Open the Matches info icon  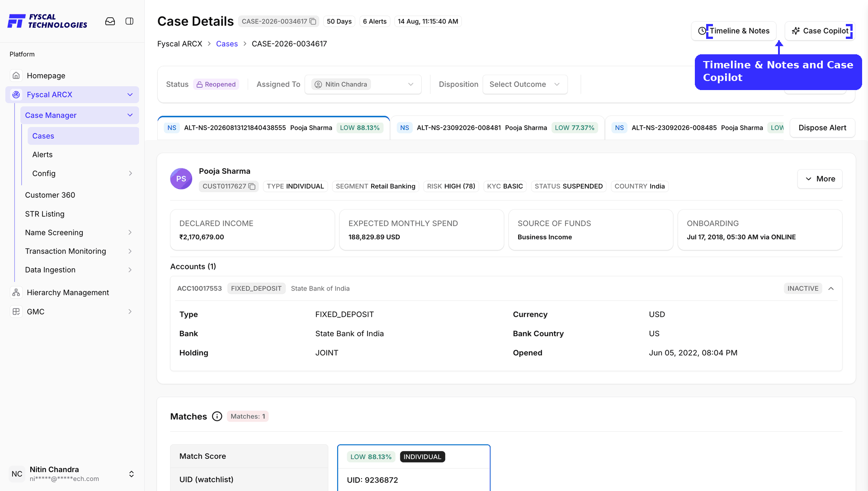217,416
